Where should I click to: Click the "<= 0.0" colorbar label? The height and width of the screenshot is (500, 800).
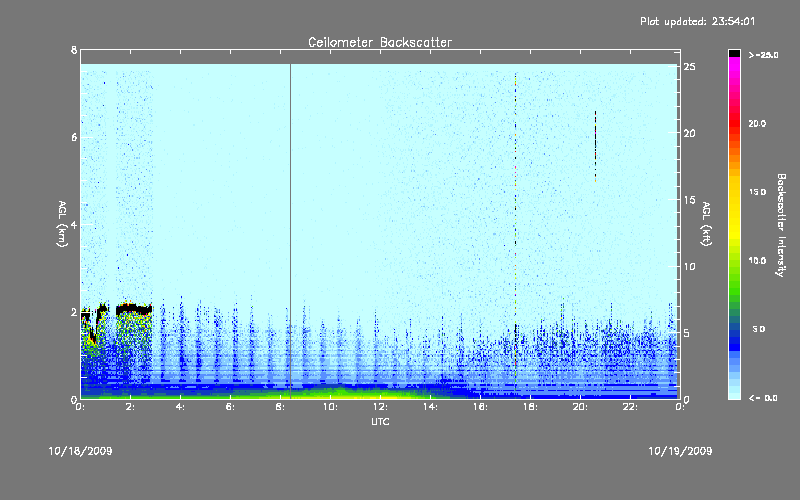763,397
